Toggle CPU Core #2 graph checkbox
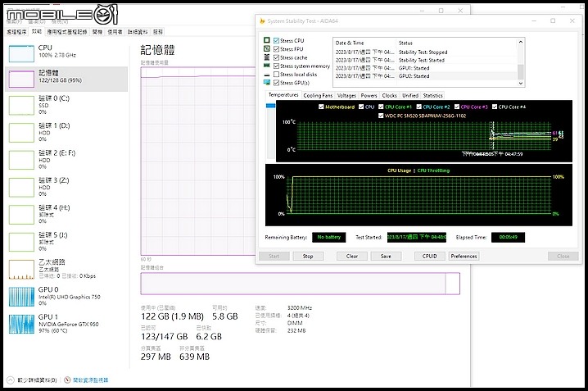Viewport: 588px width, 391px height. [418, 107]
